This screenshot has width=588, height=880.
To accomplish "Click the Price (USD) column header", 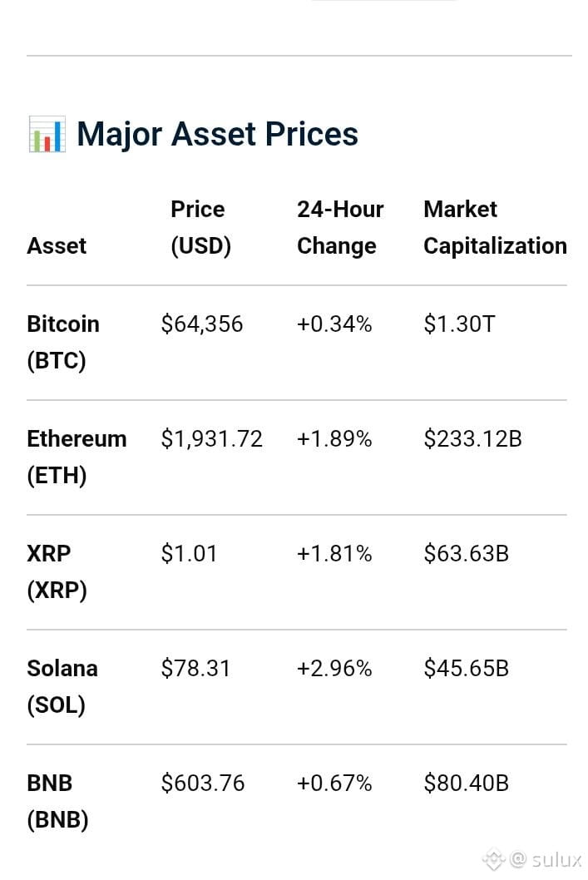I will 201,227.
